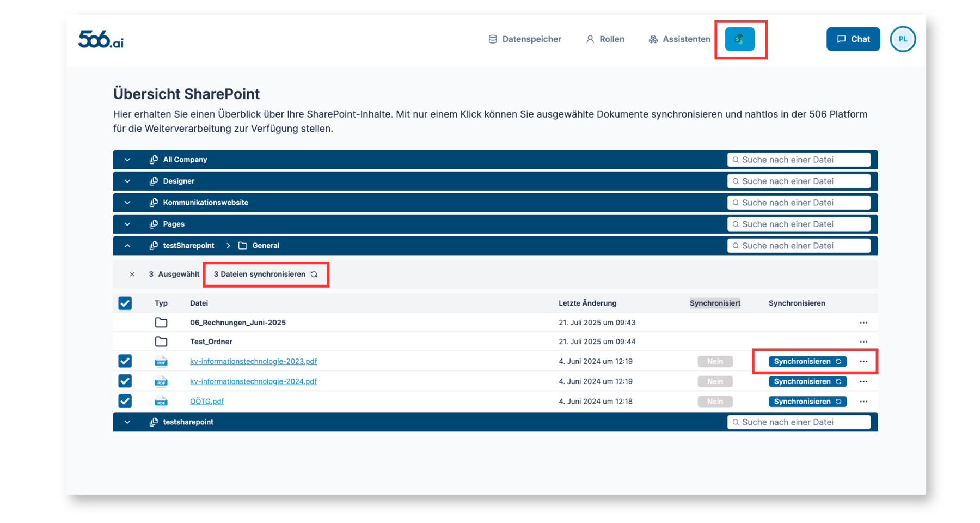The height and width of the screenshot is (523, 980).
Task: Search files in Kommunikationswebsite
Action: point(799,203)
